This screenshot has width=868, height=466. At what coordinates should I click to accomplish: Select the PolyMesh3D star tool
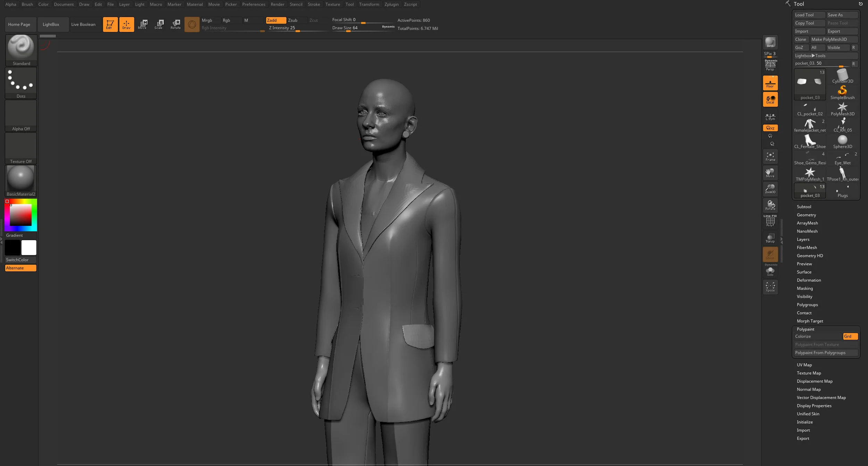click(x=842, y=109)
